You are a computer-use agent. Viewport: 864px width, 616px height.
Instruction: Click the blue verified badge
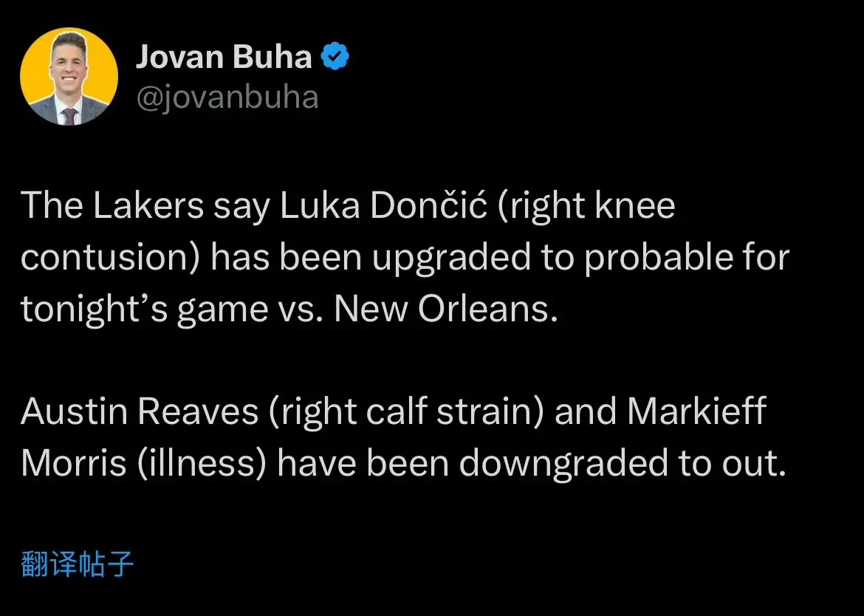pos(335,57)
